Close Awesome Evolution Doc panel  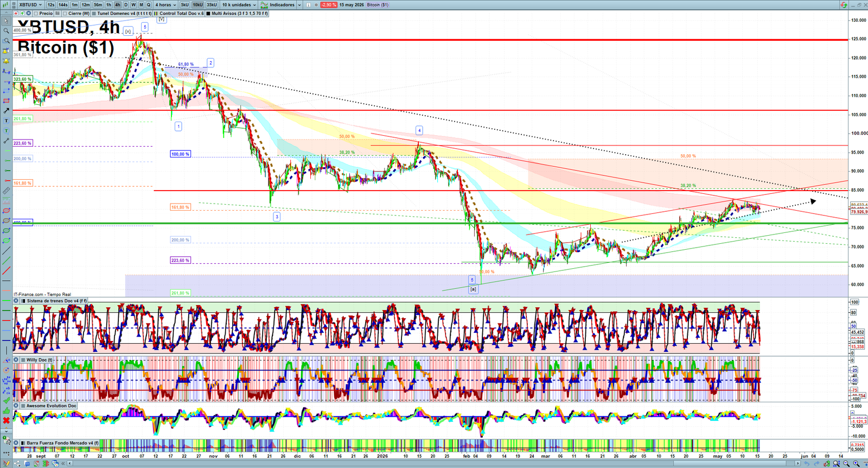16,406
